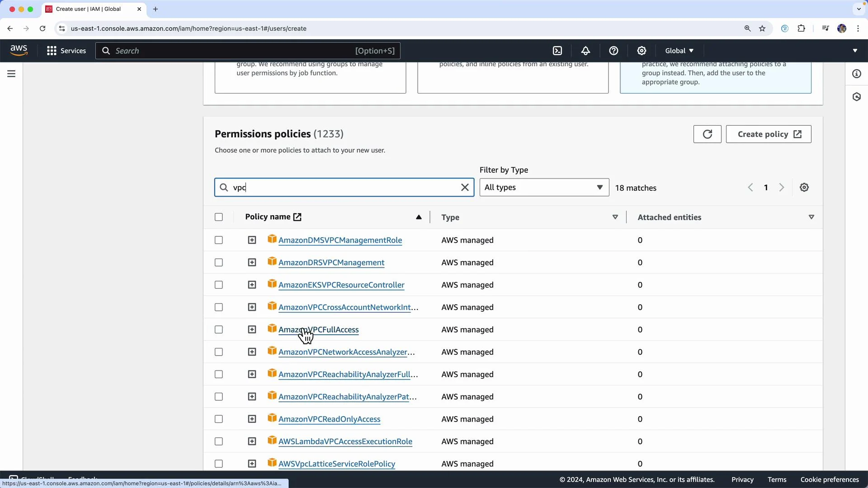Expand the AmazonDMSVPCManagementRole policy details
This screenshot has width=868, height=488.
tap(252, 240)
